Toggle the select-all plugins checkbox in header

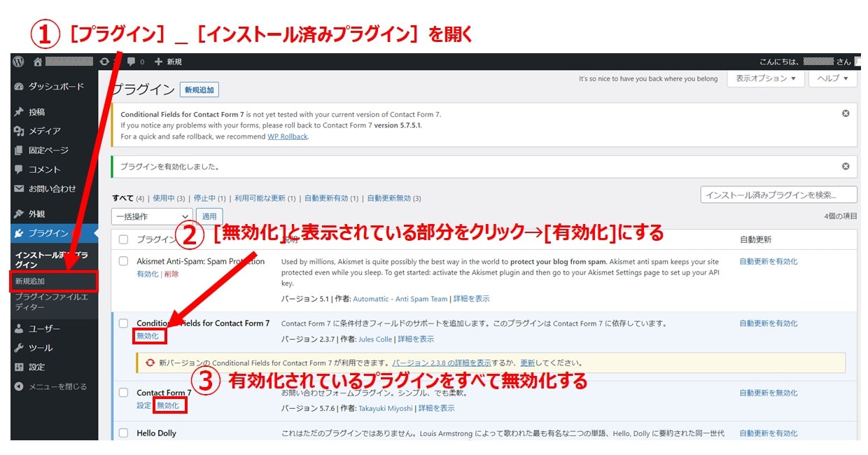124,239
